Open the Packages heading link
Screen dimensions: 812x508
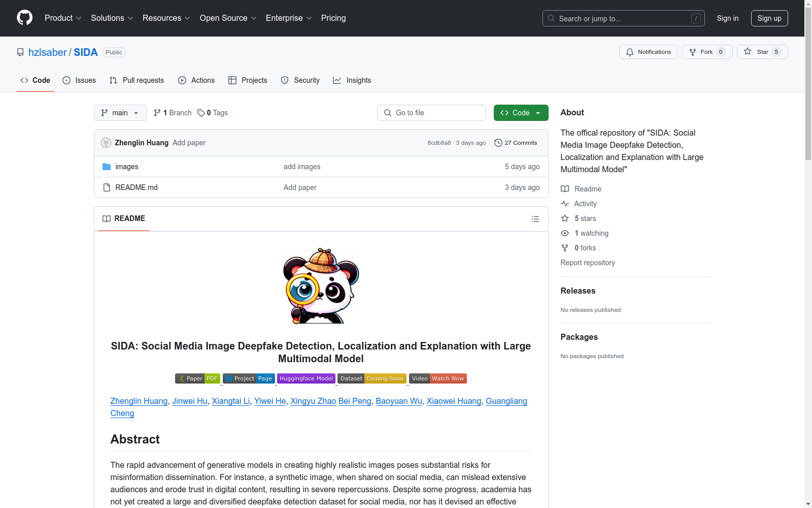pos(579,337)
